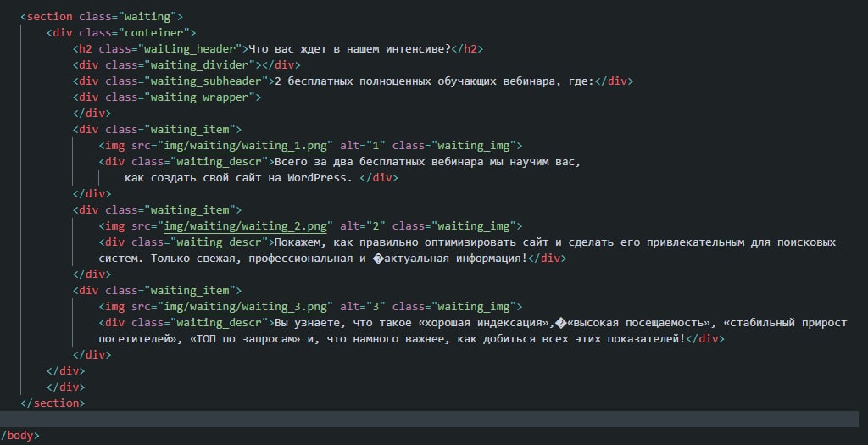868x445 pixels.
Task: Click the closing /body> tag
Action: 20,436
